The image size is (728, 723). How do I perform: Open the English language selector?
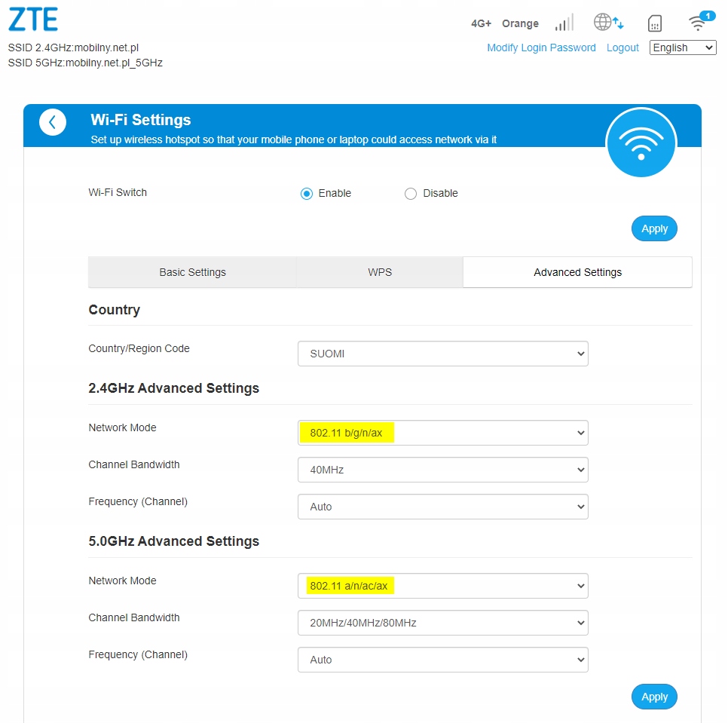pos(682,47)
